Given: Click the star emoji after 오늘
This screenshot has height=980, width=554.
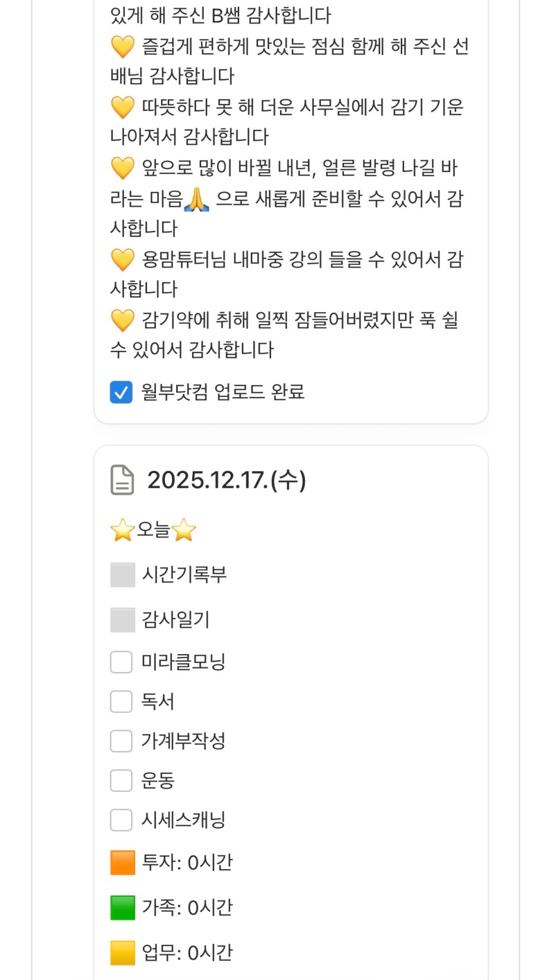Looking at the screenshot, I should point(184,530).
